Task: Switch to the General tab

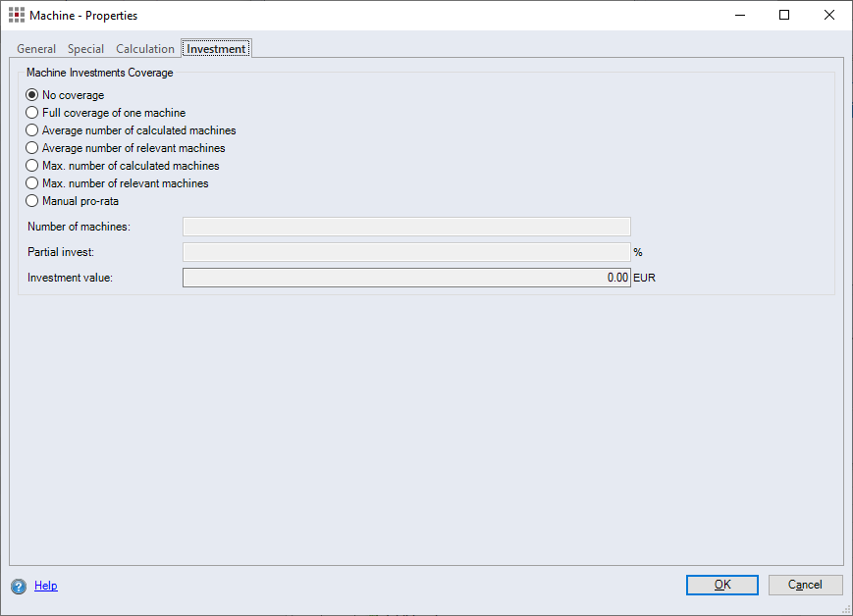Action: click(x=36, y=49)
